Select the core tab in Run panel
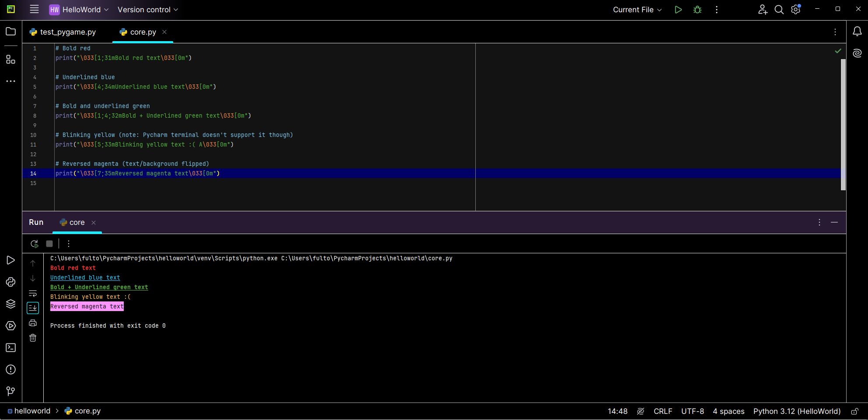This screenshot has height=420, width=868. click(x=73, y=222)
